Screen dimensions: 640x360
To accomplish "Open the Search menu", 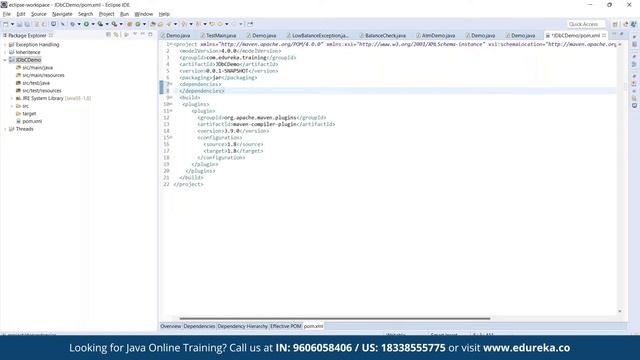I will coord(85,14).
